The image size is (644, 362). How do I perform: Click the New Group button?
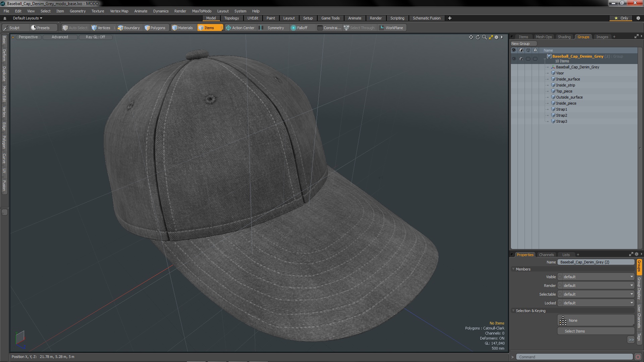(523, 44)
